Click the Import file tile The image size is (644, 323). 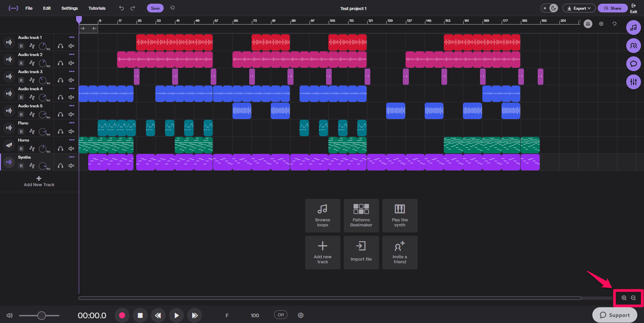(361, 253)
